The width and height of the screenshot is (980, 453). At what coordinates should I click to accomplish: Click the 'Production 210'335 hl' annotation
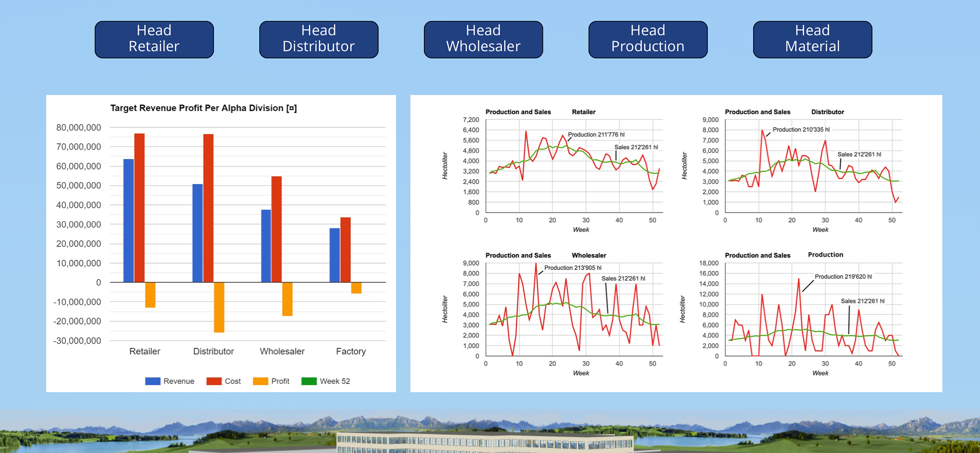[801, 129]
